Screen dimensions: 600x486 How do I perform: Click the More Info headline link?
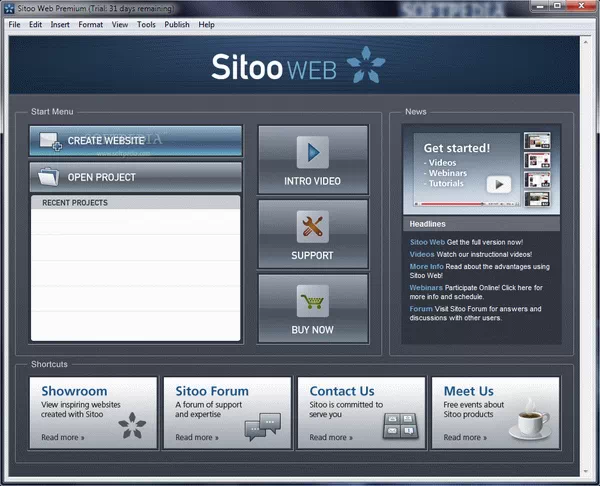click(427, 266)
